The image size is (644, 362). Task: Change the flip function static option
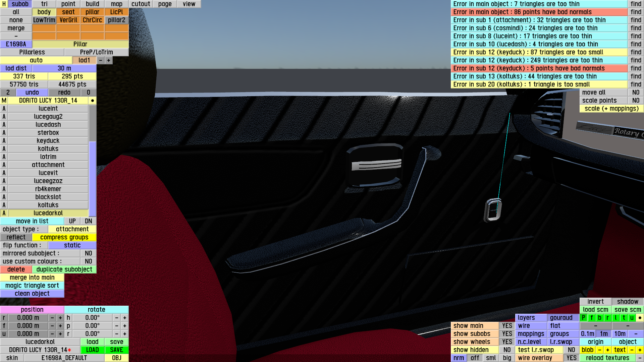(x=72, y=245)
